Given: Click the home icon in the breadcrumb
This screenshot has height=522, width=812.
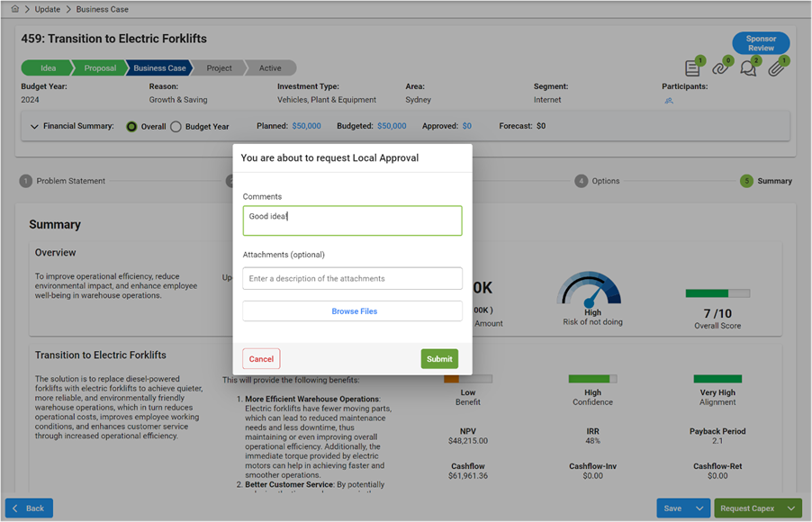Looking at the screenshot, I should (x=14, y=9).
